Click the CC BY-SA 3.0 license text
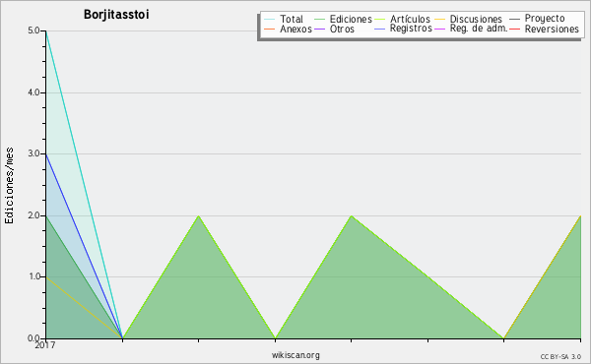 click(x=560, y=357)
